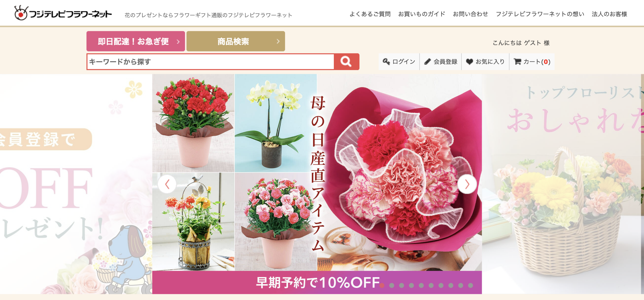Select the first carousel pagination dot
This screenshot has width=644, height=300.
click(382, 285)
